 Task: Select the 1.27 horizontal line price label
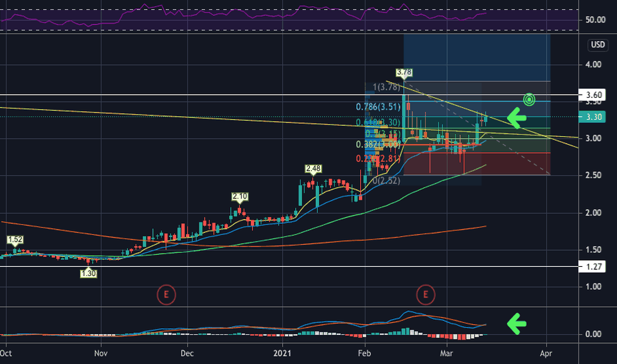[593, 267]
